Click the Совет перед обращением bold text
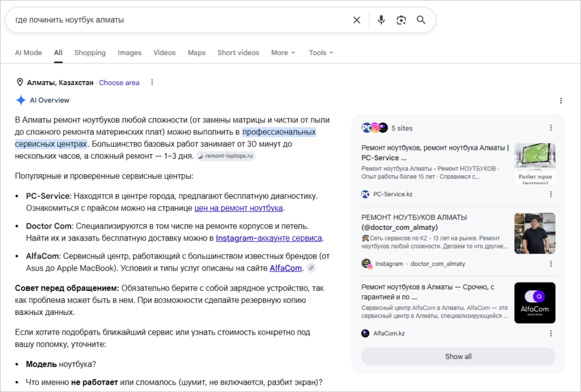Viewport: 581px width, 392px height. click(x=67, y=288)
